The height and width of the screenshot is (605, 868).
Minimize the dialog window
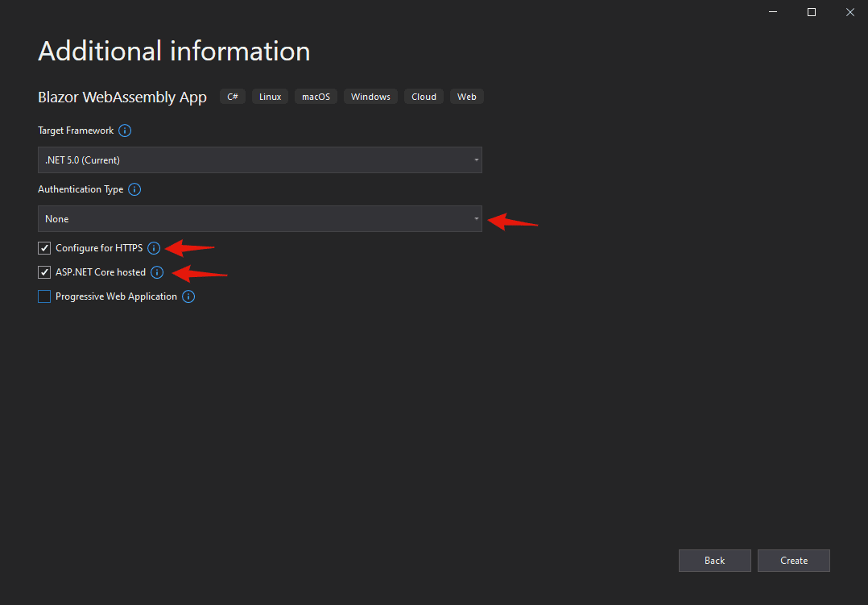coord(773,12)
